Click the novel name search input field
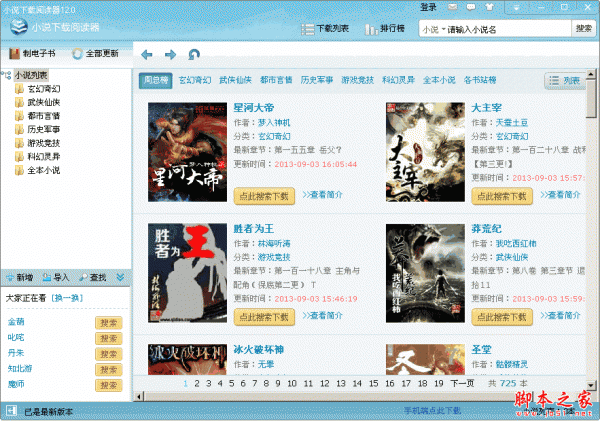 [x=508, y=29]
